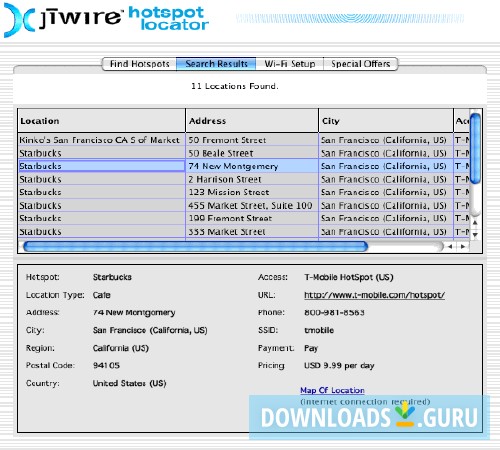This screenshot has width=500, height=450.
Task: Open the Wi-Fi Setup tab
Action: click(x=290, y=64)
